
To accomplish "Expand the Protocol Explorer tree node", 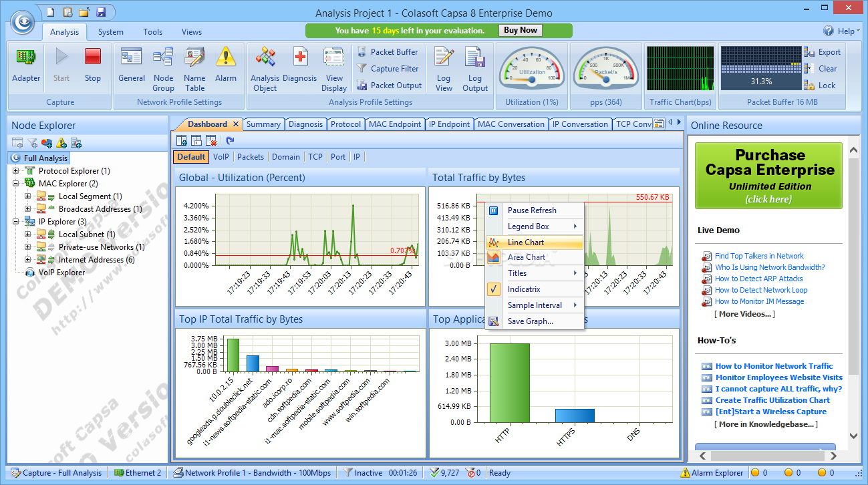I will (x=15, y=171).
